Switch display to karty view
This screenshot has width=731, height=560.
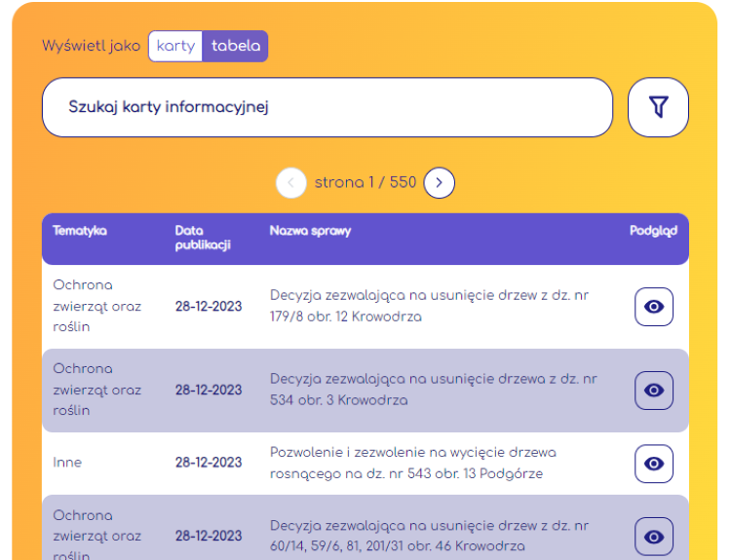(175, 46)
